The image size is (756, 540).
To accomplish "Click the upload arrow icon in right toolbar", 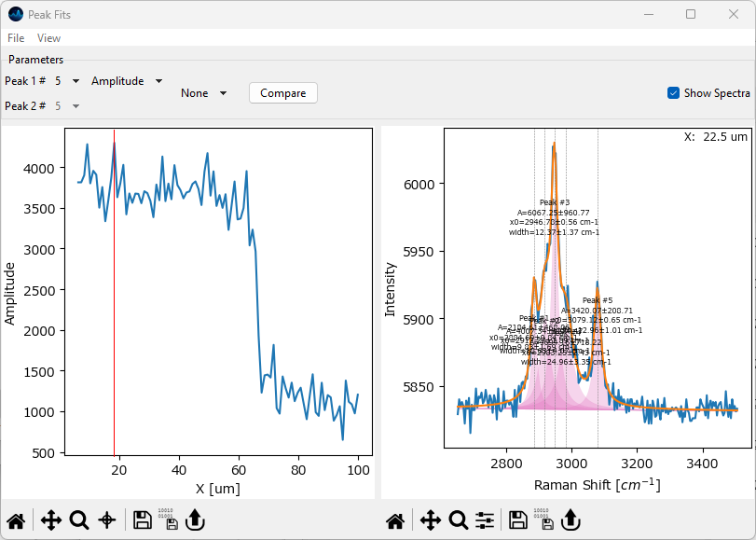I will [569, 520].
